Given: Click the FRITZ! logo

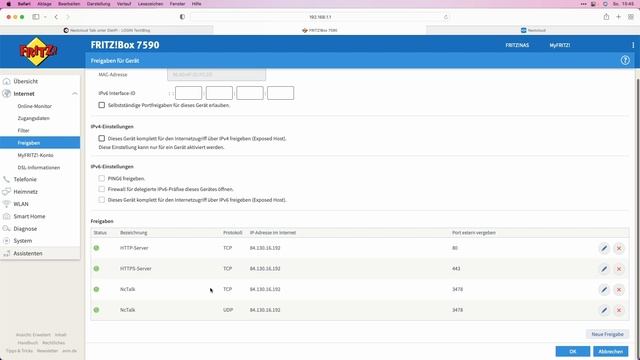Looking at the screenshot, I should pyautogui.click(x=38, y=51).
